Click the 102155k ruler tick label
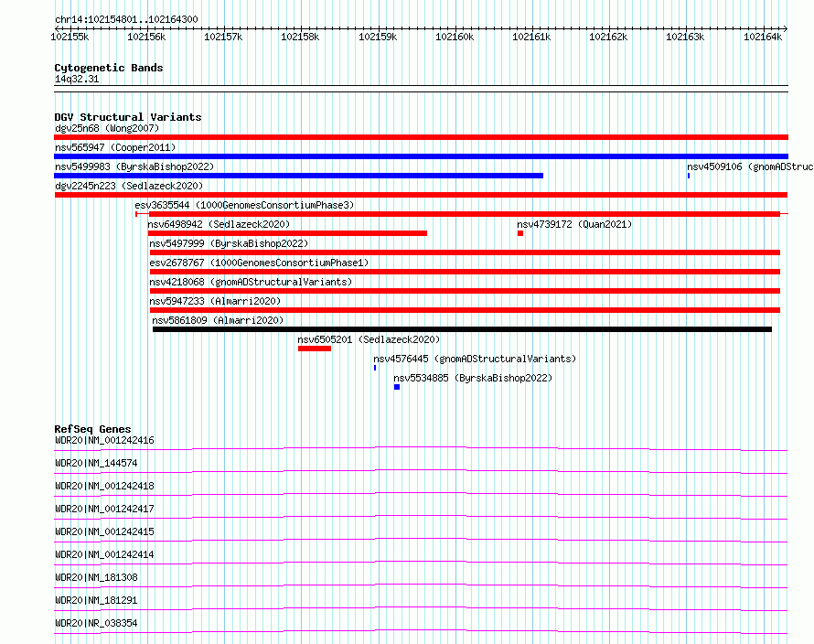The width and height of the screenshot is (814, 644). tap(70, 37)
